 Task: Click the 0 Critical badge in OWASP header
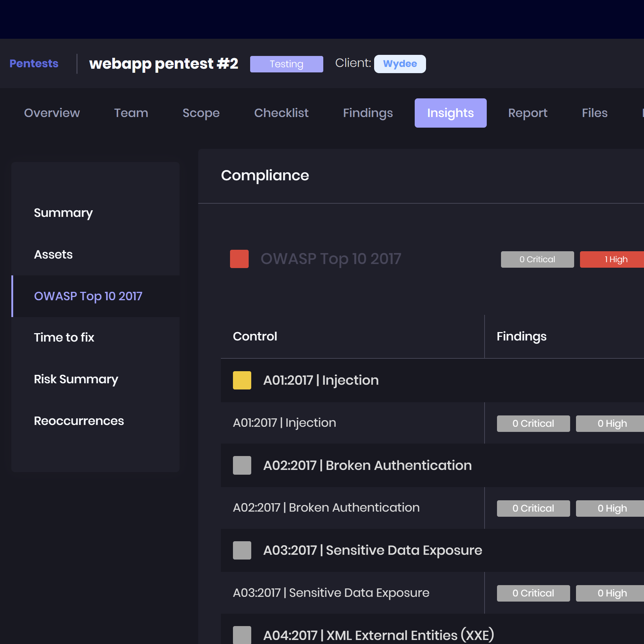[537, 259]
